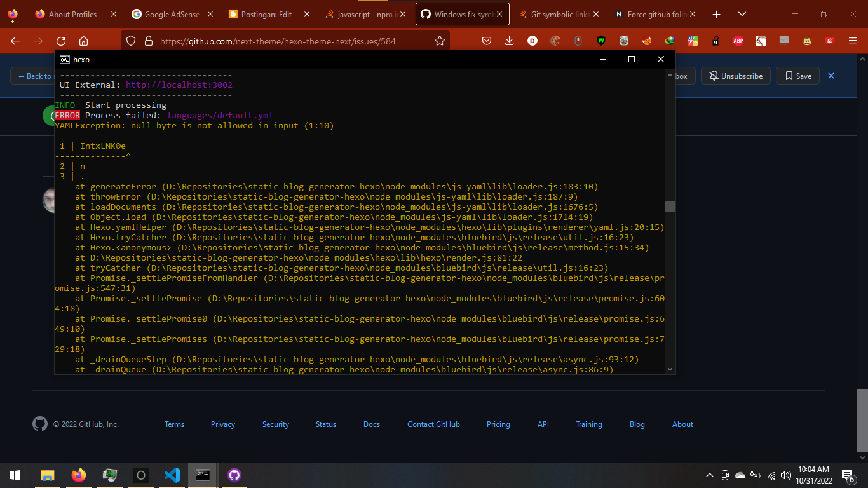This screenshot has width=868, height=488.
Task: Reload the current page
Action: click(60, 40)
